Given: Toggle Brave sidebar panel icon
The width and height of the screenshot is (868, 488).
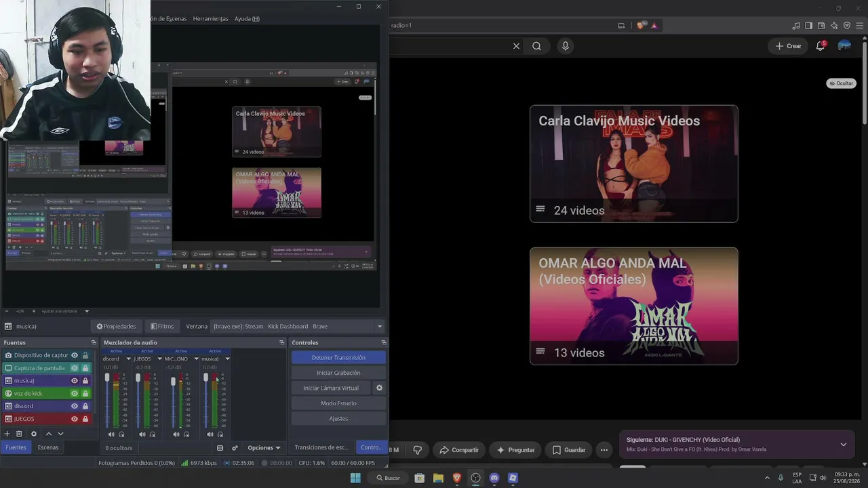Looking at the screenshot, I should [809, 26].
